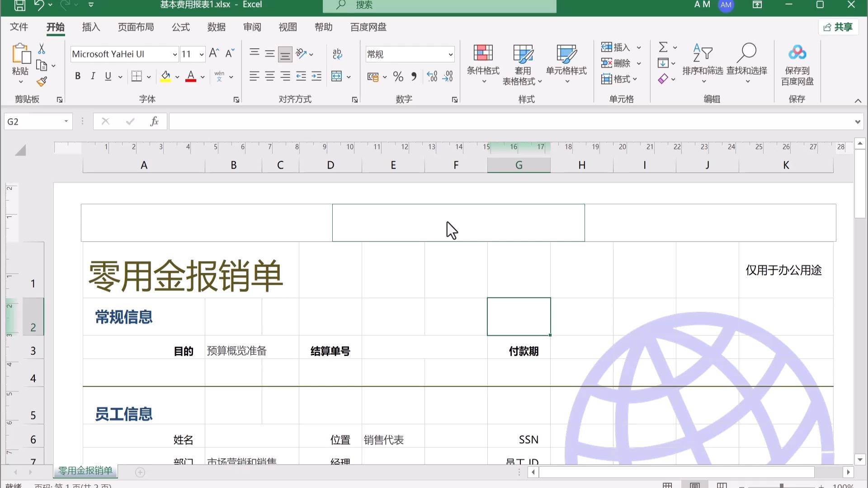Click the percent style button

[x=398, y=77]
